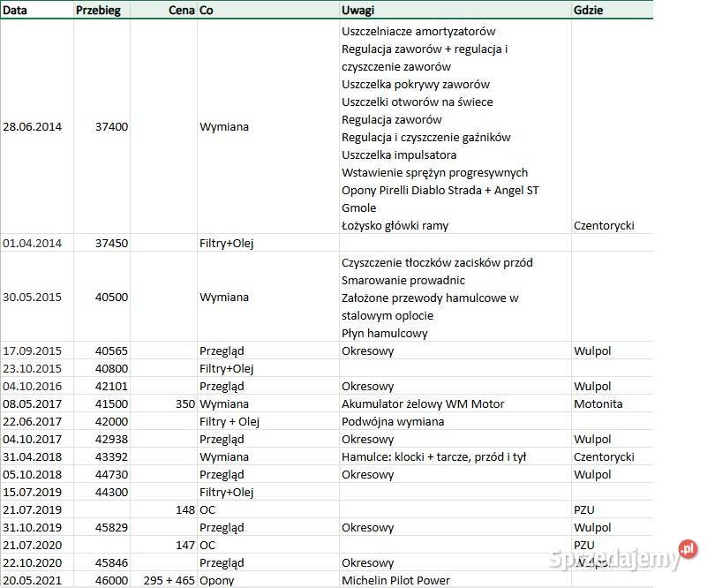Select the Przebieg column header
This screenshot has height=588, width=715.
click(x=98, y=10)
